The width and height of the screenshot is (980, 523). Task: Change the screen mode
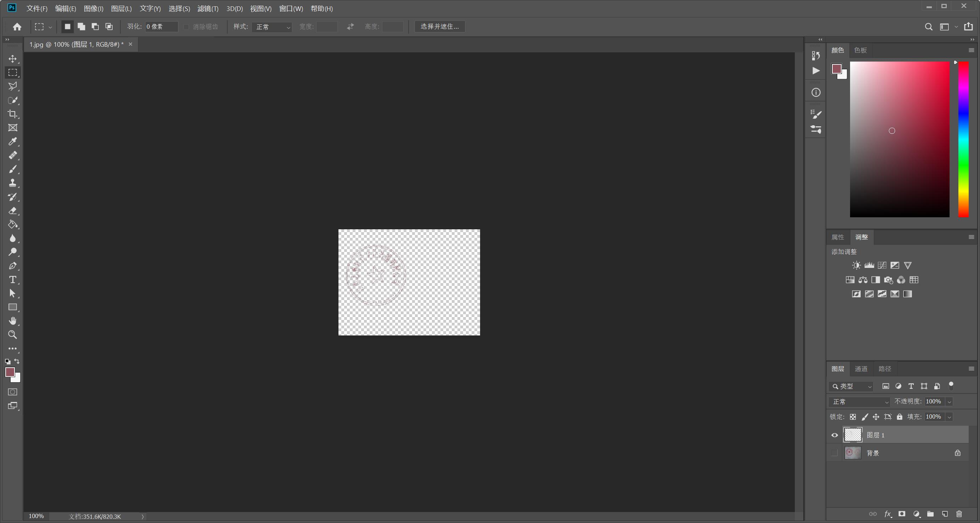point(12,406)
